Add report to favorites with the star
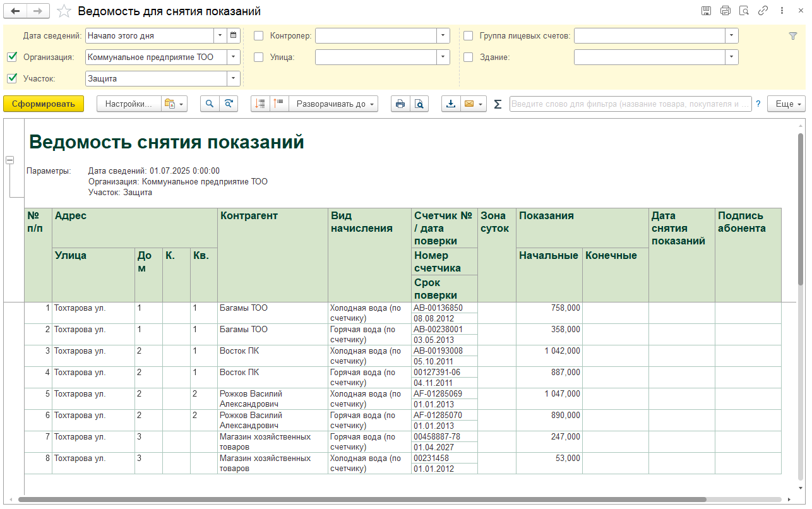 [x=64, y=11]
